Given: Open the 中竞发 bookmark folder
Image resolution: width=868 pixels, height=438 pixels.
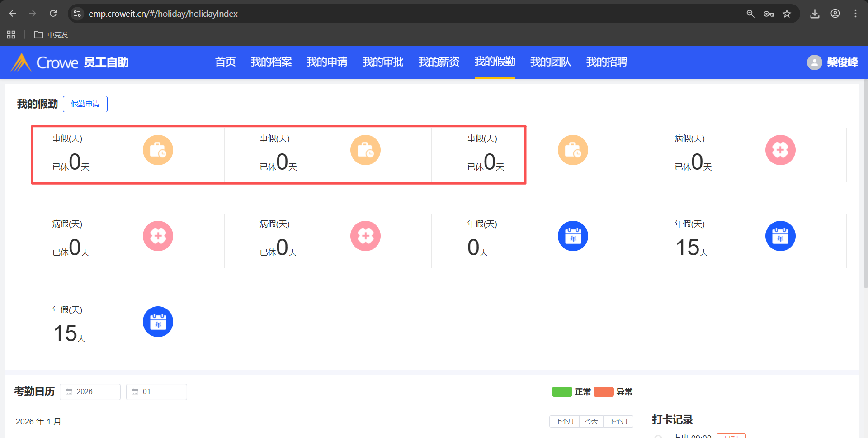Looking at the screenshot, I should 51,34.
